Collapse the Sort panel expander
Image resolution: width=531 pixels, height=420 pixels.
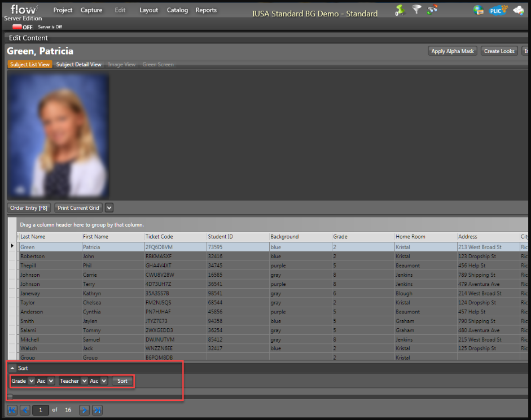(14, 368)
